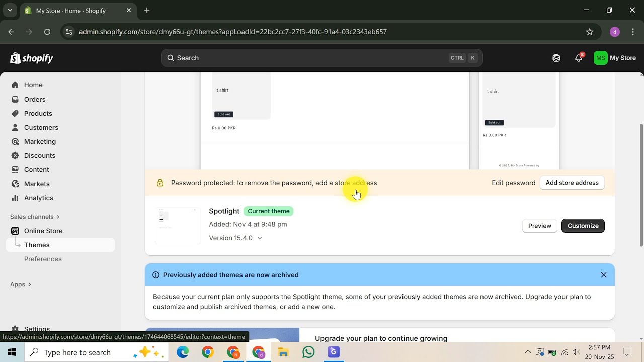
Task: Click the Products tag icon
Action: coord(15,113)
